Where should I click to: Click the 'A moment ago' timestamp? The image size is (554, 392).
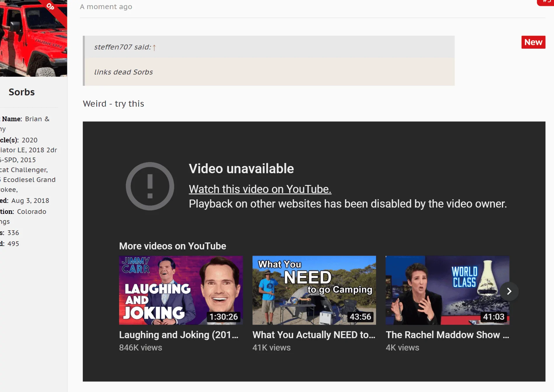coord(106,7)
